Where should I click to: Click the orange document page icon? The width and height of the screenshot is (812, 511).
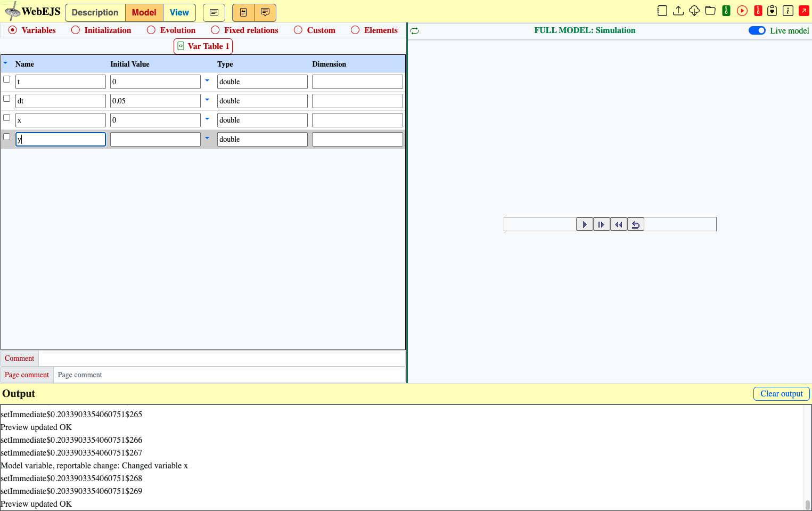[x=243, y=12]
